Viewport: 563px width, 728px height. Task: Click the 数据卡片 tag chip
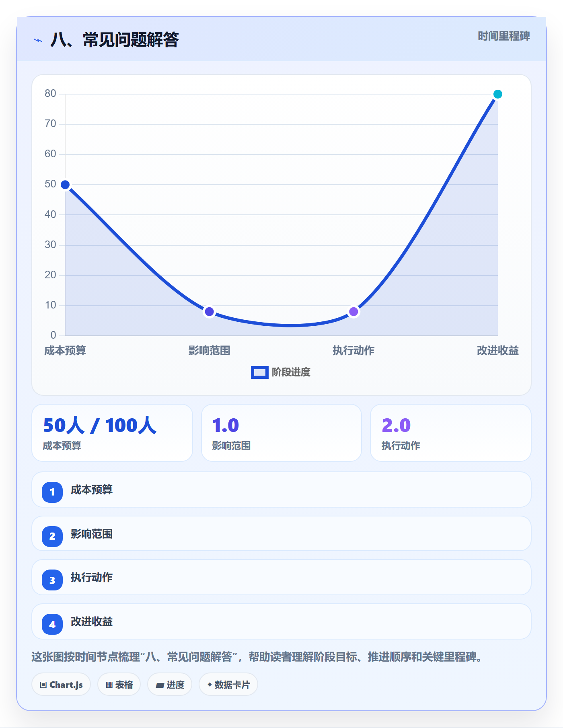coord(228,685)
